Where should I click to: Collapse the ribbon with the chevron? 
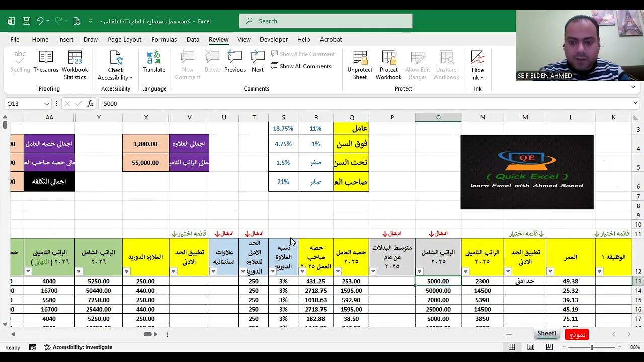point(633,87)
